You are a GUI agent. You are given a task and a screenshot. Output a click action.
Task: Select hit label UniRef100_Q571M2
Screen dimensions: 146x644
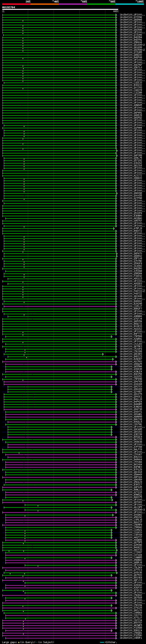131,161
